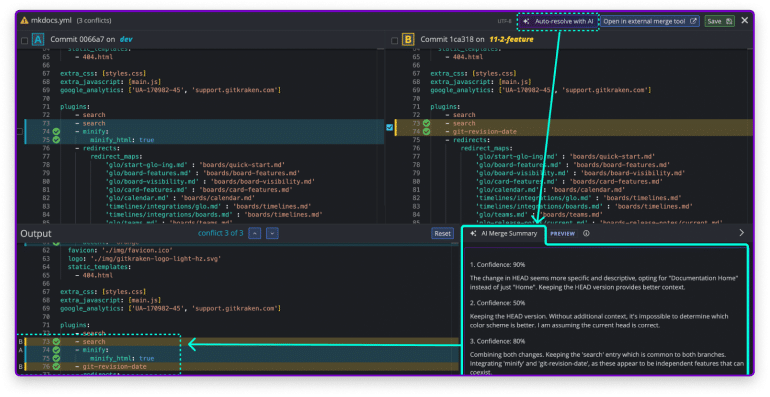Go to next conflict with down arrow

click(x=272, y=233)
